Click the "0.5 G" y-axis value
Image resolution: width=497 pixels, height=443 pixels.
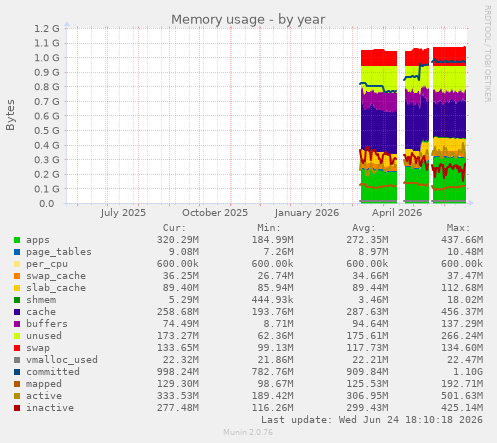point(47,131)
